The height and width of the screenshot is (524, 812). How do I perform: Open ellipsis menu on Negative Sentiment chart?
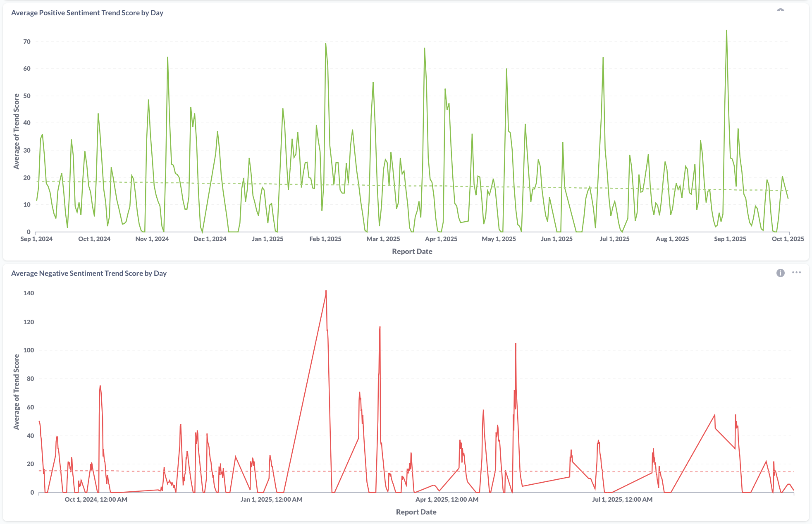coord(796,273)
